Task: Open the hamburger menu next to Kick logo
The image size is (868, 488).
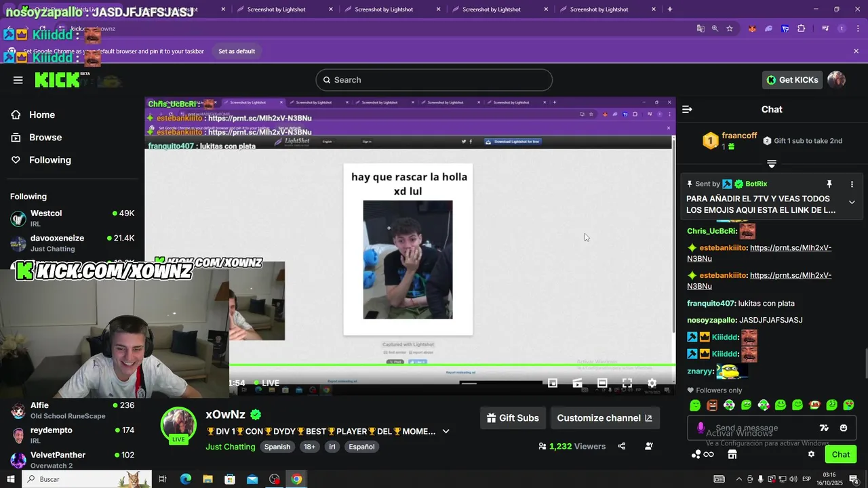Action: pyautogui.click(x=18, y=80)
